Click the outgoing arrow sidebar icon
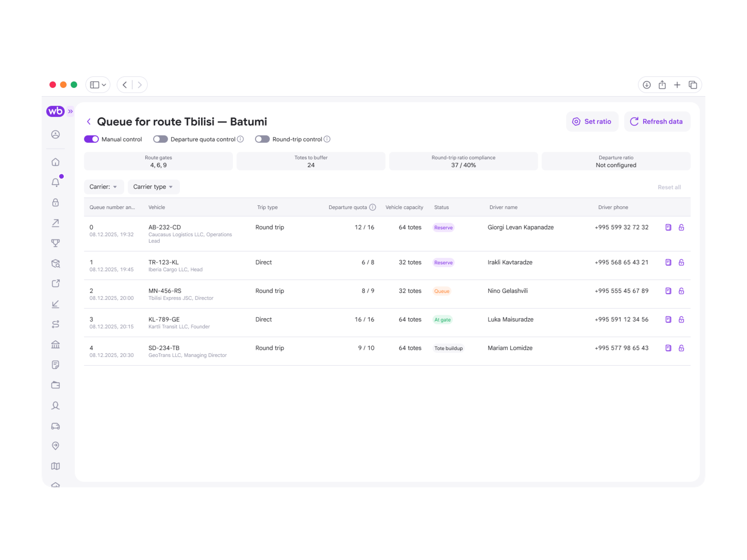 pos(55,223)
